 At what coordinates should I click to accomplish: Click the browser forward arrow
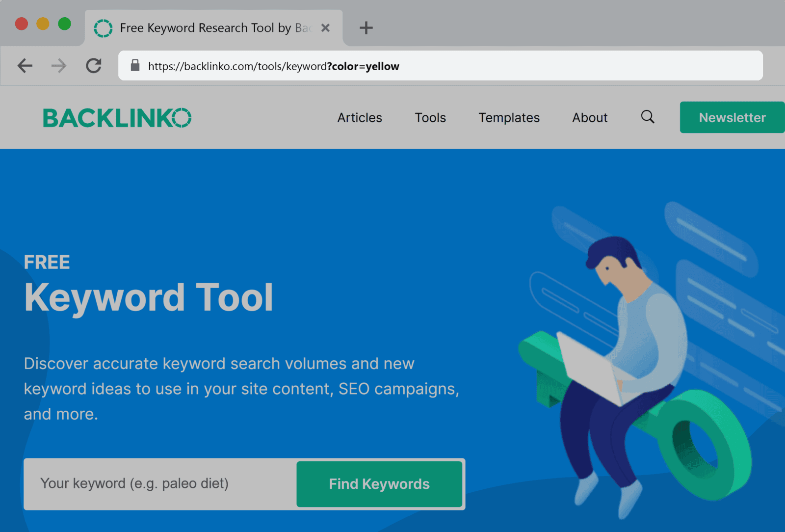tap(59, 66)
